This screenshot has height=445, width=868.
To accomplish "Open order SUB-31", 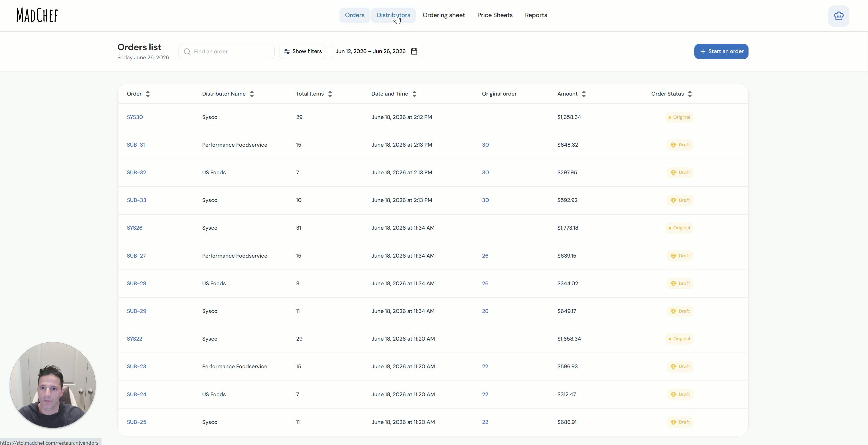I will click(x=136, y=145).
